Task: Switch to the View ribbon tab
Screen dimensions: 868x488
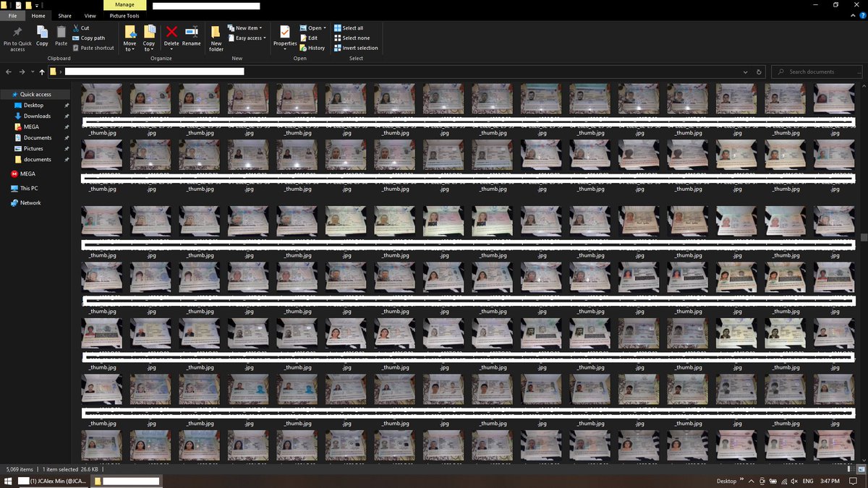Action: pos(90,15)
